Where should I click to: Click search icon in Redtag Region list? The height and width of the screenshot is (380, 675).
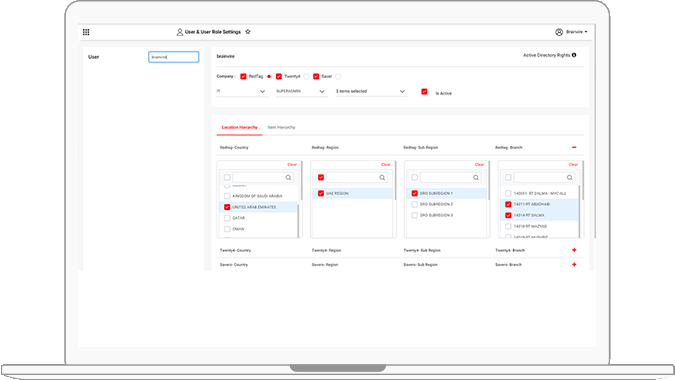382,177
